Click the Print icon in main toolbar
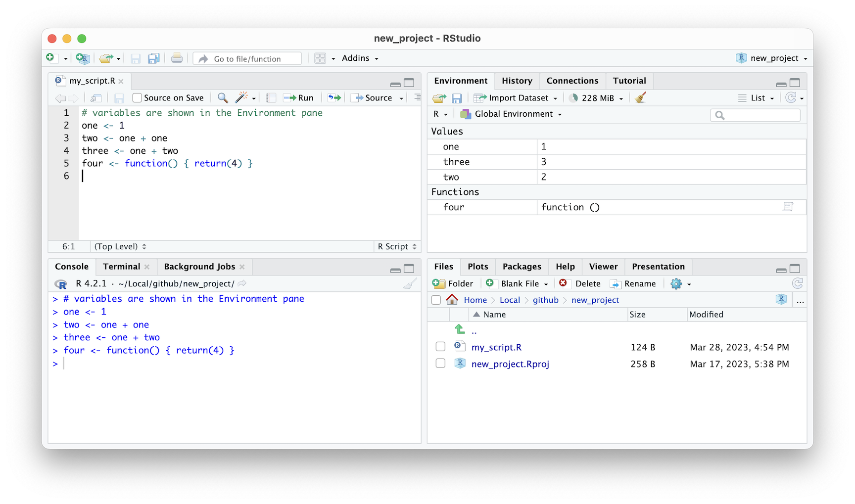This screenshot has height=504, width=855. click(177, 58)
